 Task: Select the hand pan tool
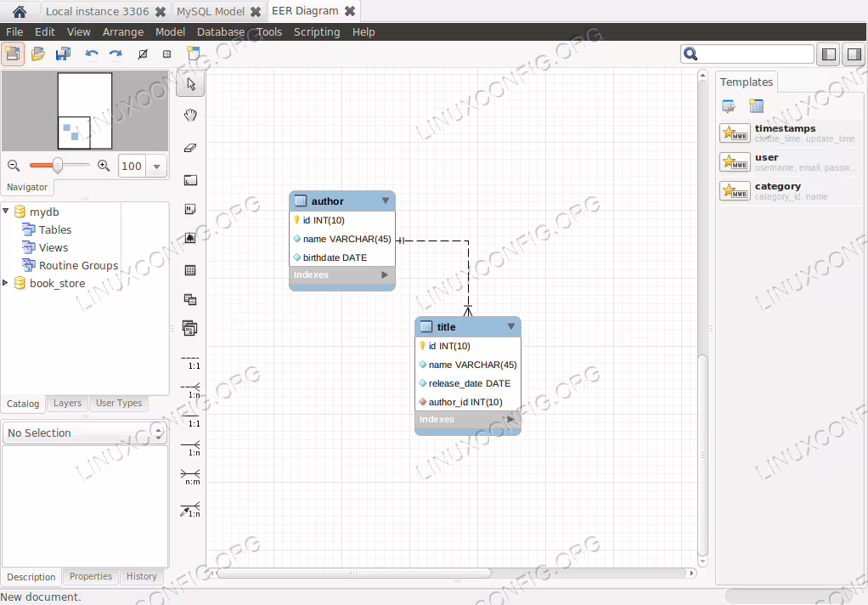tap(190, 116)
